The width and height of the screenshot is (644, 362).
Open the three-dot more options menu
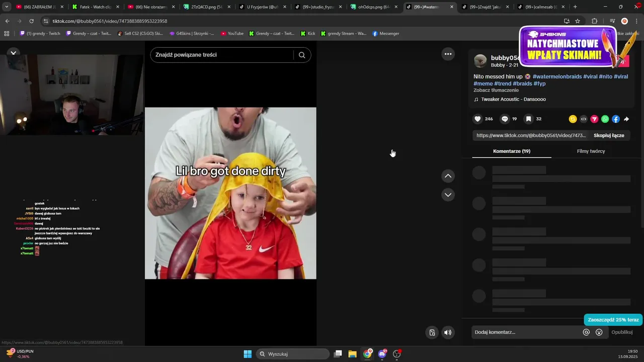(448, 54)
